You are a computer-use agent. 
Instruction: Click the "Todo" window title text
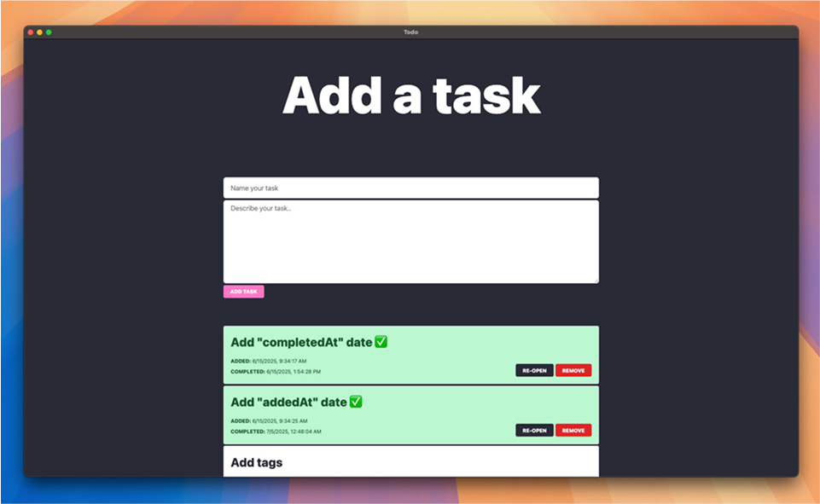(x=410, y=32)
